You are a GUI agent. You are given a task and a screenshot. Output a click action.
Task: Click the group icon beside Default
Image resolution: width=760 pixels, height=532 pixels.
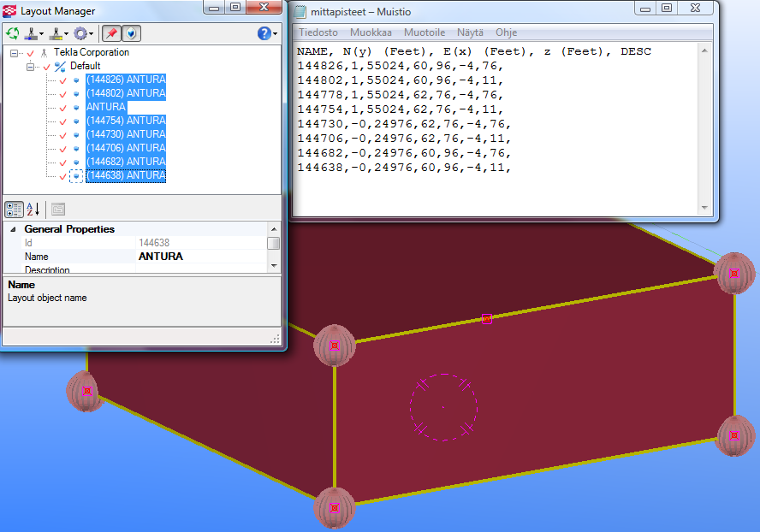60,67
